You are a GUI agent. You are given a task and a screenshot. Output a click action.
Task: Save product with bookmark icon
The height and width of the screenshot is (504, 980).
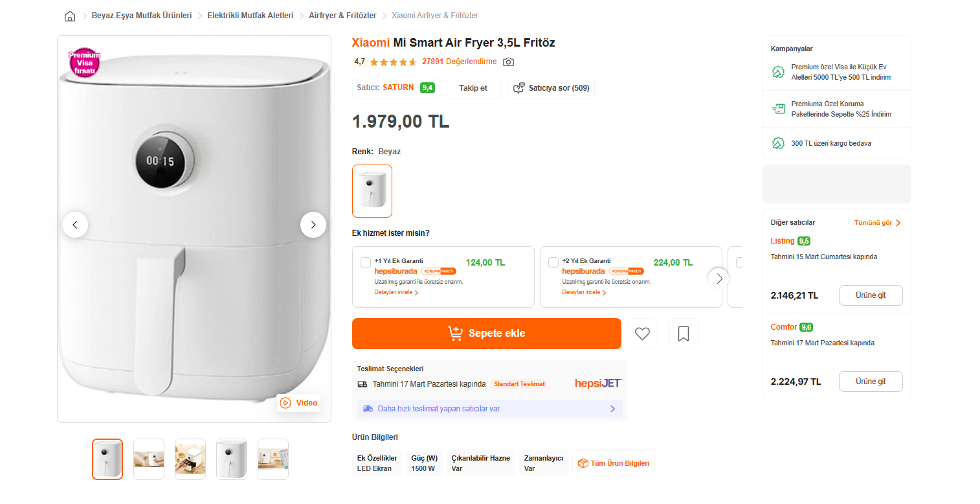[x=684, y=334]
